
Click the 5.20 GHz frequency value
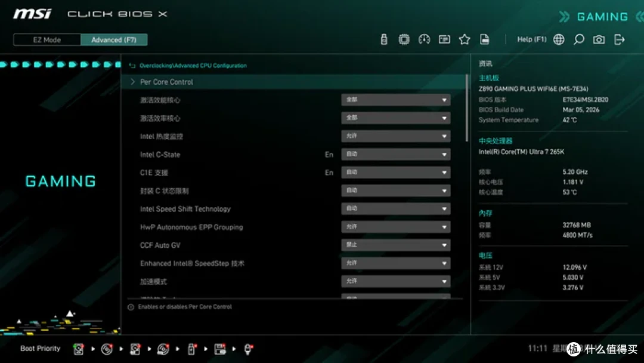point(575,172)
